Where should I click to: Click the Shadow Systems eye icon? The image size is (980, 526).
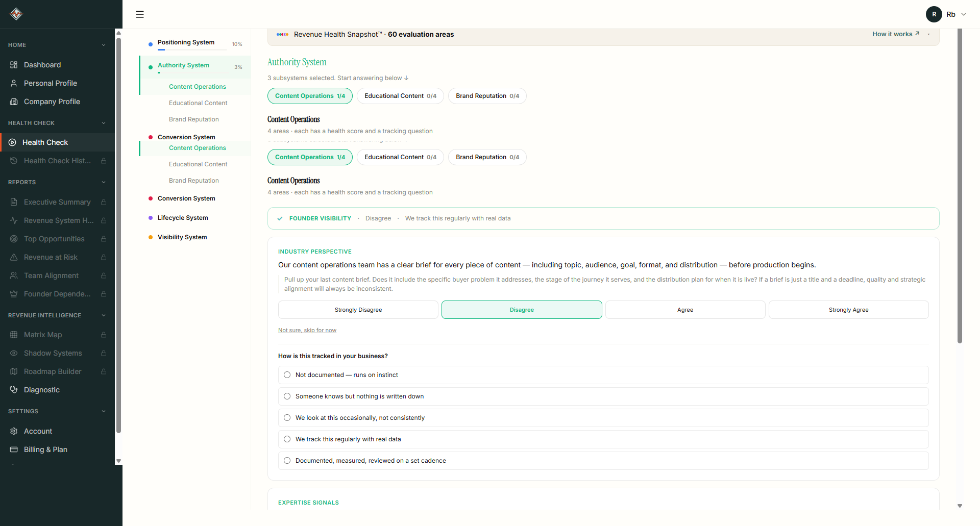[14, 353]
